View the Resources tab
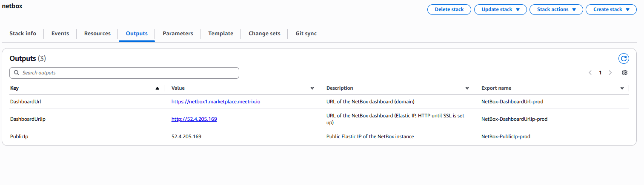The image size is (644, 185). 97,34
